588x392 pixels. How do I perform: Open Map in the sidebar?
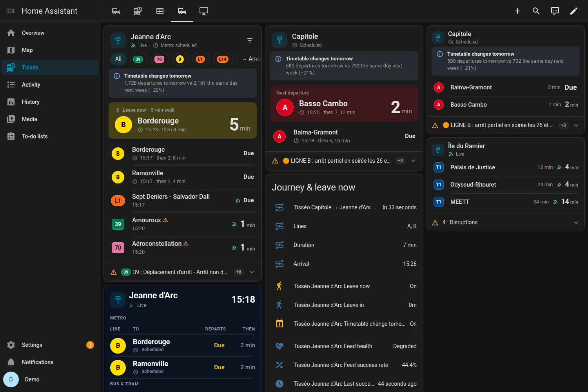coord(50,50)
